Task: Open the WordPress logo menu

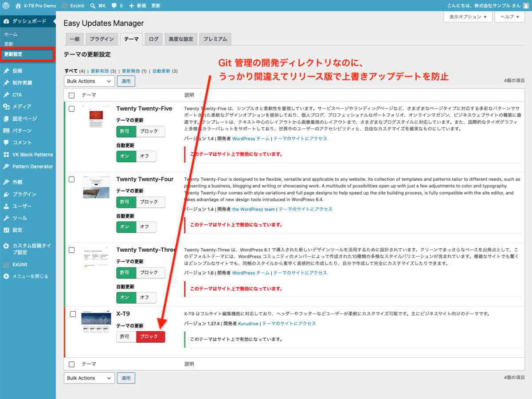Action: (x=6, y=6)
